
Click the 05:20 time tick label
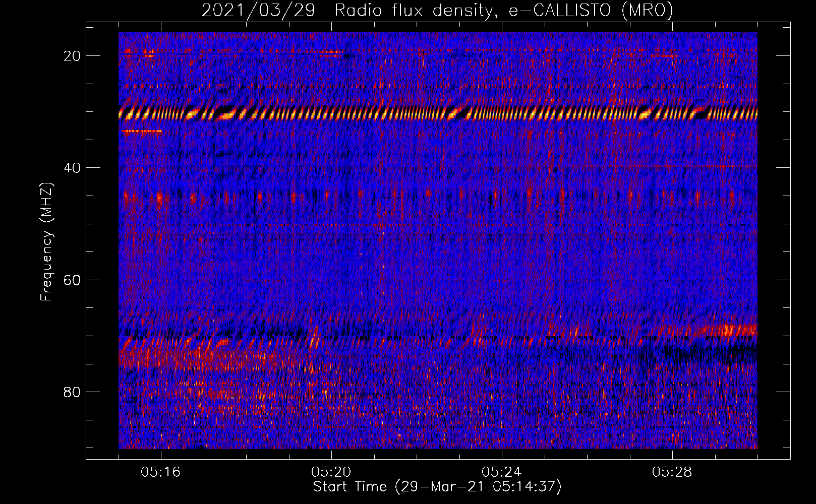(331, 472)
